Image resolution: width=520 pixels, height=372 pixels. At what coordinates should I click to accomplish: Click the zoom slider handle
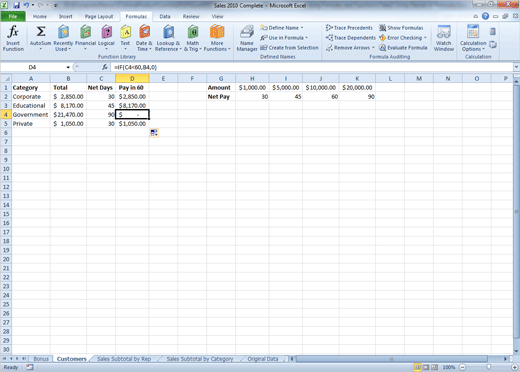[488, 367]
